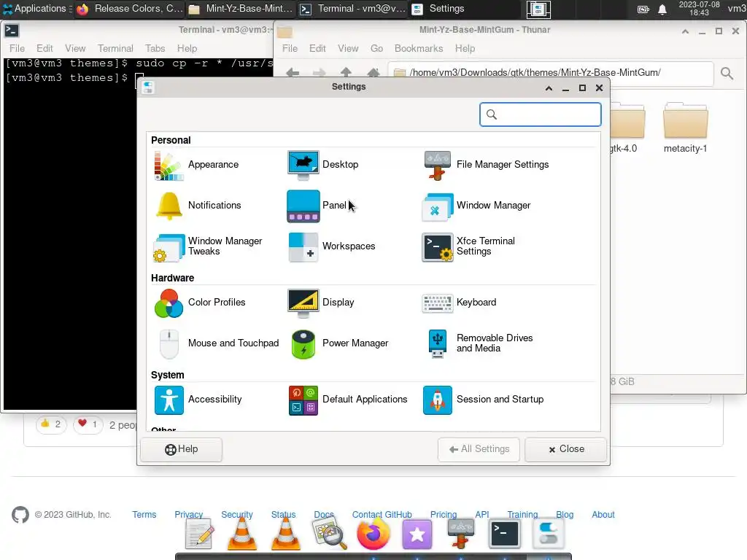Open Terminal File menu
This screenshot has height=560, width=747.
(x=18, y=49)
